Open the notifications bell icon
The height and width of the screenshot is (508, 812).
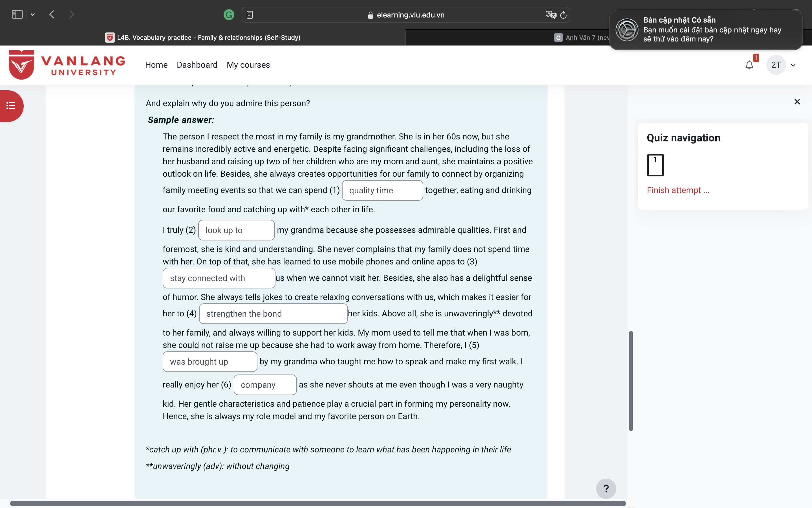coord(749,65)
